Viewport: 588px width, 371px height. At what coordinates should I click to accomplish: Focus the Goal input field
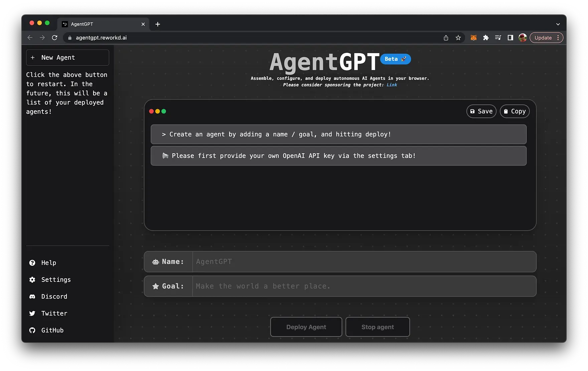tap(364, 286)
